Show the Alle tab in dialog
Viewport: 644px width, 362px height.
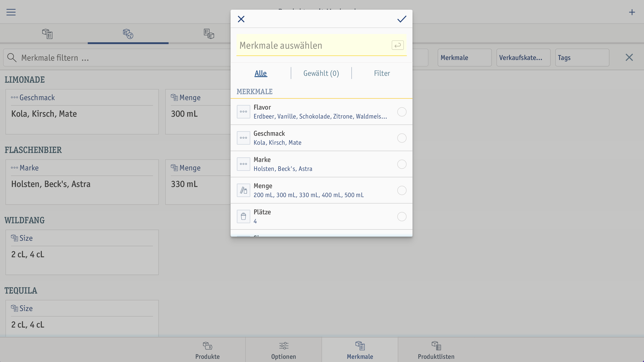coord(260,73)
